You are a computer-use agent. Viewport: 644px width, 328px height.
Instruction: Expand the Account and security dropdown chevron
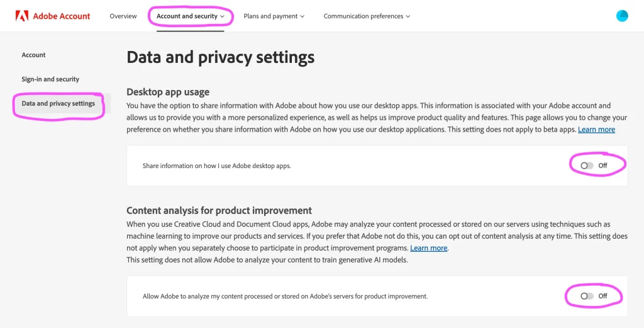pos(223,16)
